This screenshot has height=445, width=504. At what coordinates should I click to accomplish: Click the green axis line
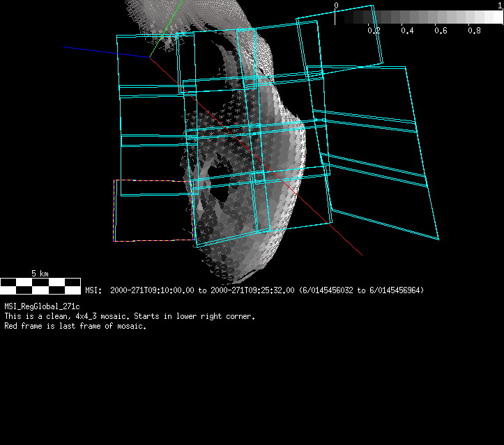[x=167, y=29]
